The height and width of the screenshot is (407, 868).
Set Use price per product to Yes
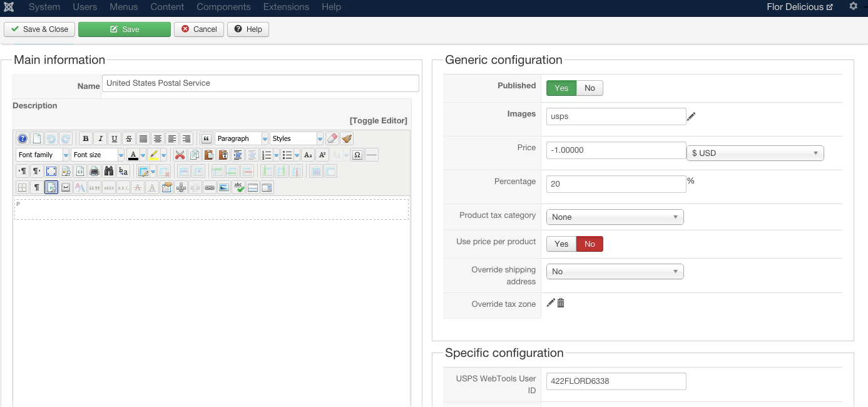tap(561, 244)
